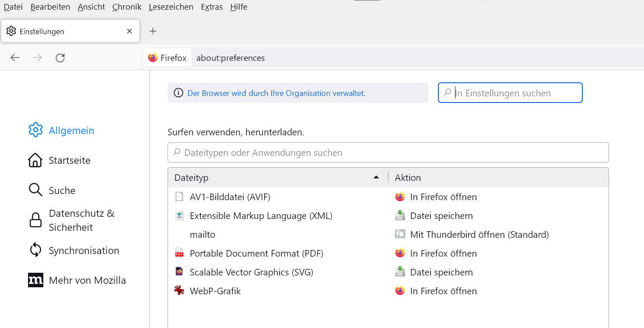
Task: Open Mehr von Mozilla logo icon
Action: pyautogui.click(x=35, y=280)
